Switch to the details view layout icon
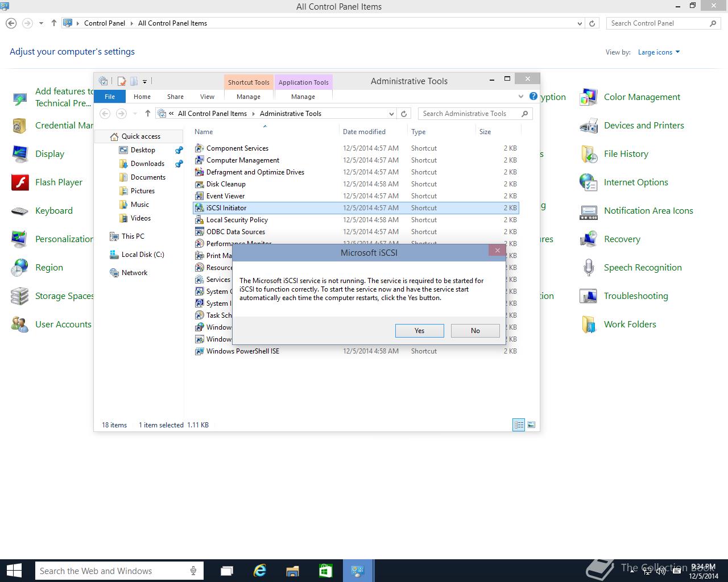Screen dimensions: 728x582 pos(519,425)
